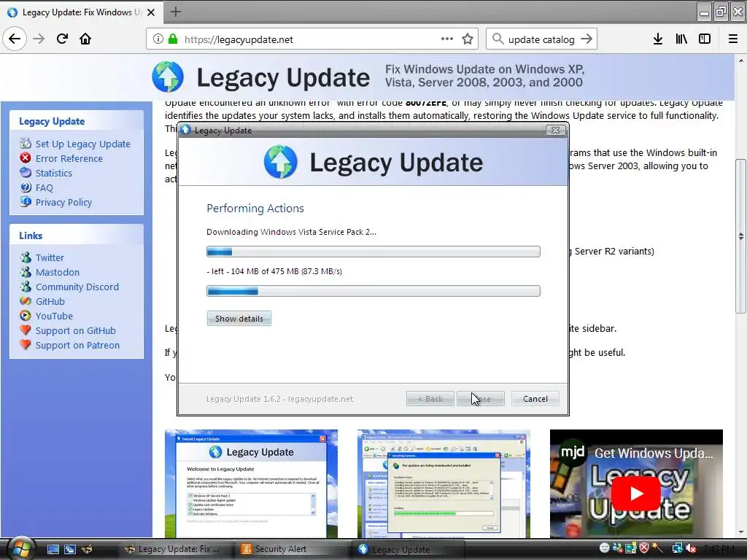Viewport: 747px width, 560px height.
Task: Open the browser home page icon
Action: (x=85, y=39)
